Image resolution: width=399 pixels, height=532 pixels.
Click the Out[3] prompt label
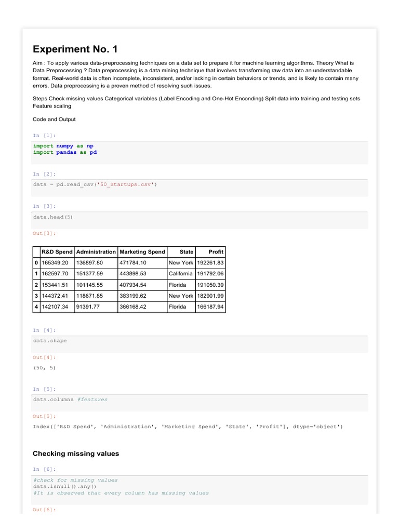pyautogui.click(x=44, y=233)
